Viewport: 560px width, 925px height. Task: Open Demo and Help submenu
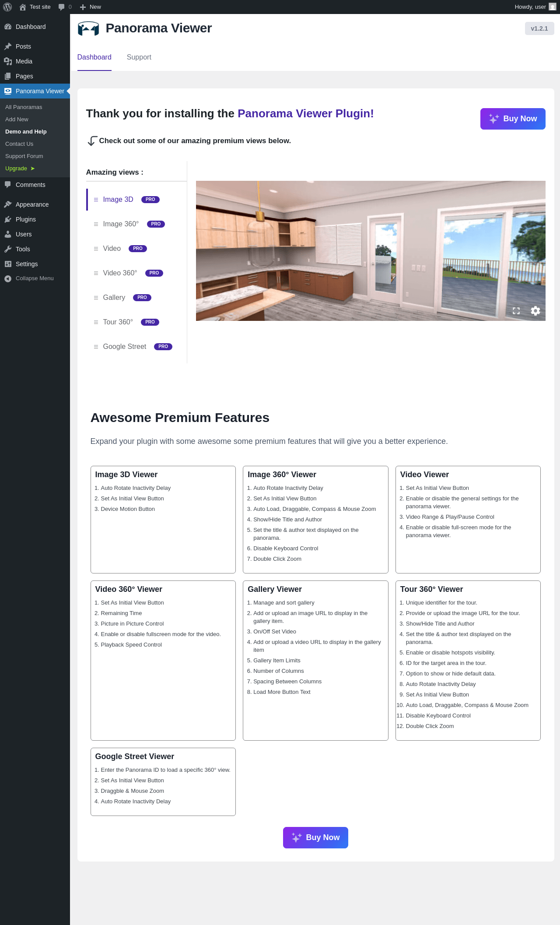[x=26, y=132]
